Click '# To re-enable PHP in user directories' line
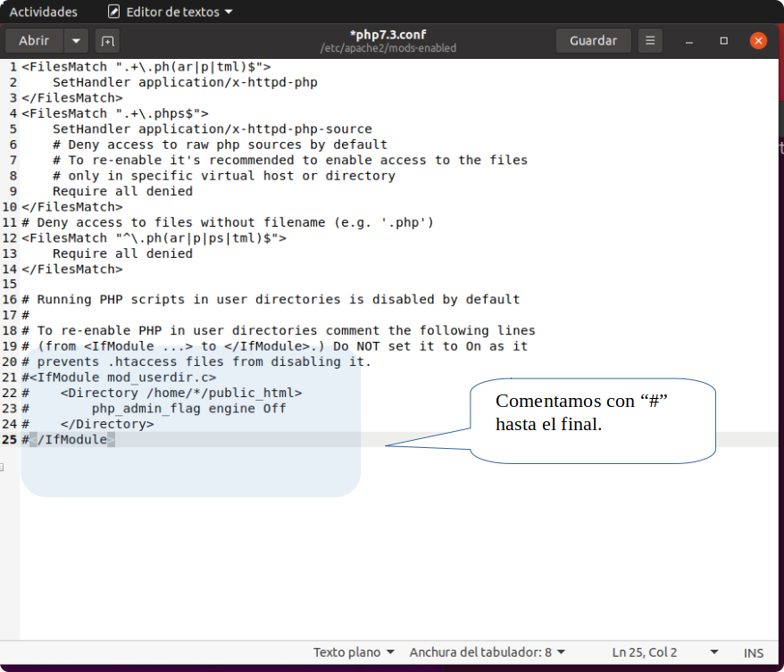Image resolution: width=784 pixels, height=672 pixels. point(279,331)
